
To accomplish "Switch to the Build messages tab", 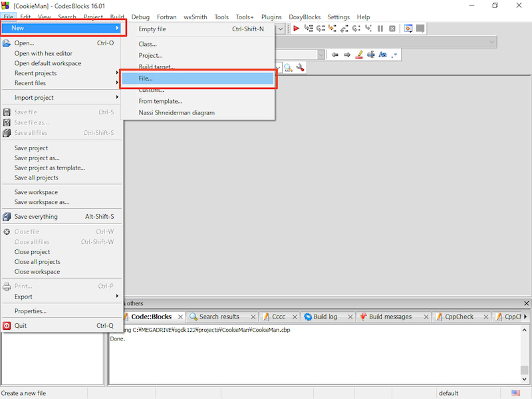I will pyautogui.click(x=390, y=317).
